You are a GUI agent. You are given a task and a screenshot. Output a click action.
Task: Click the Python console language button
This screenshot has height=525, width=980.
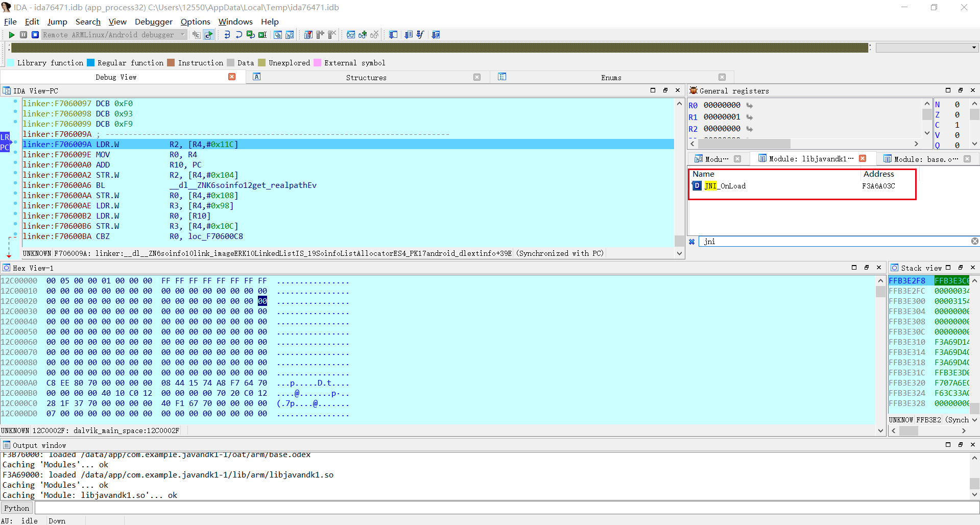pos(17,508)
